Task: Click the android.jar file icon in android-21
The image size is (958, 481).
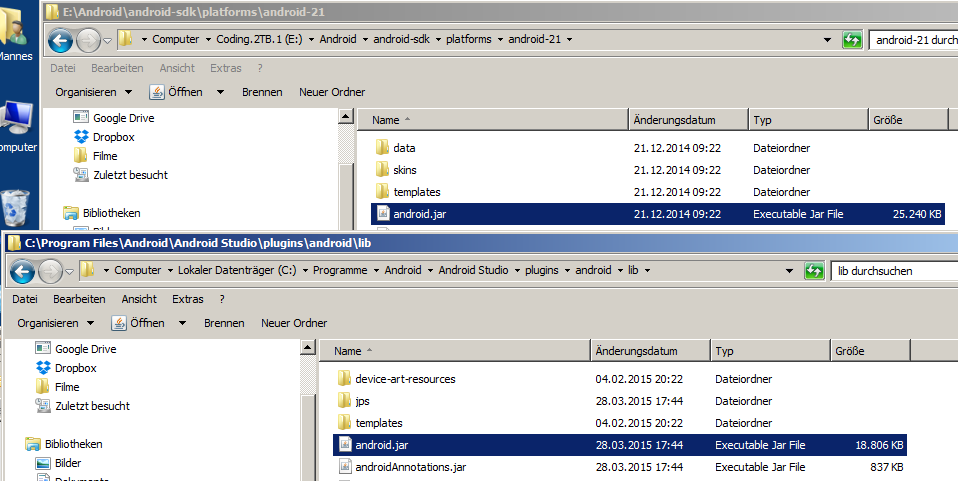Action: (x=383, y=213)
